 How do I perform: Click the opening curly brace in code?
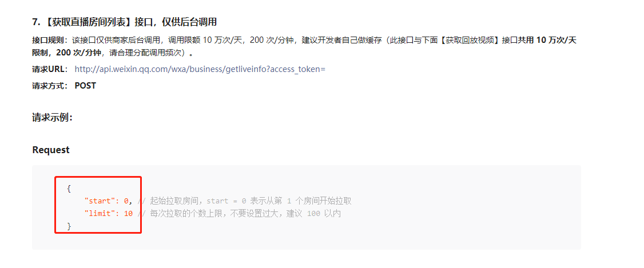(x=69, y=189)
